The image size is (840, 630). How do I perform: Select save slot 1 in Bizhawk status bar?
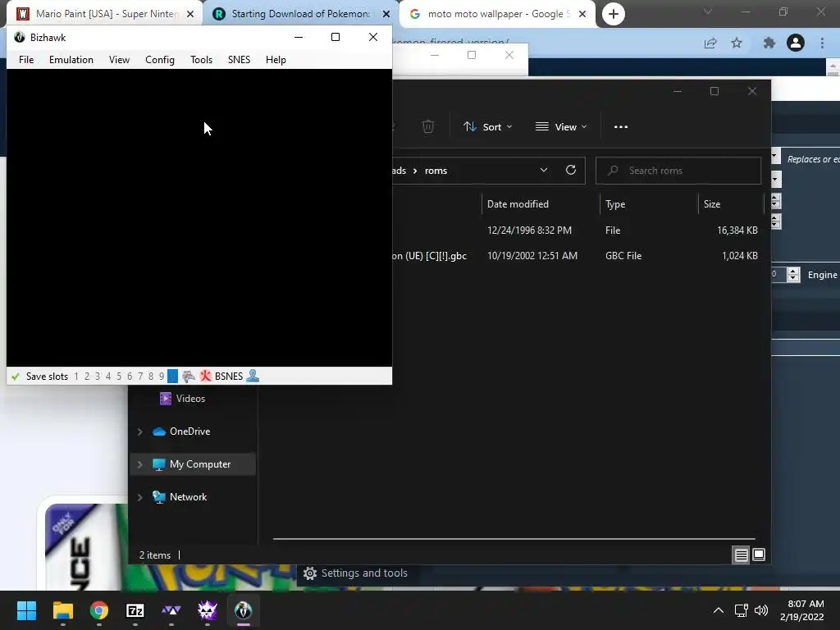click(76, 376)
